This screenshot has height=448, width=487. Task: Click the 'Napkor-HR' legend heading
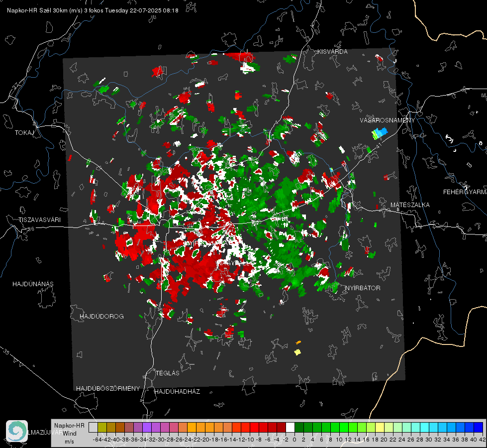click(69, 425)
